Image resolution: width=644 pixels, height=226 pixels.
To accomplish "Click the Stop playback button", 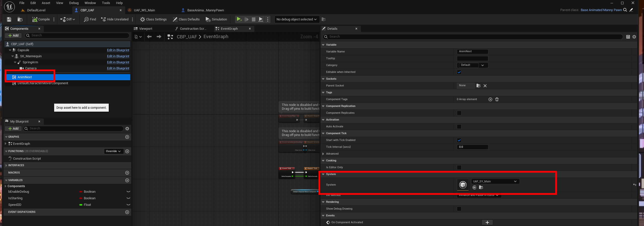I will pos(254,19).
